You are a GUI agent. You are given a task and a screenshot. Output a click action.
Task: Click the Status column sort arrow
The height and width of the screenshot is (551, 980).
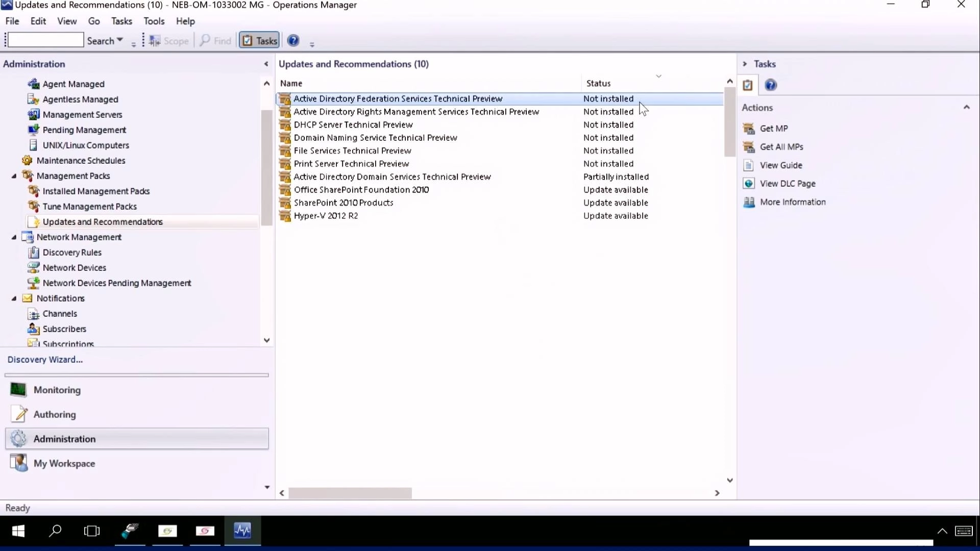[658, 77]
